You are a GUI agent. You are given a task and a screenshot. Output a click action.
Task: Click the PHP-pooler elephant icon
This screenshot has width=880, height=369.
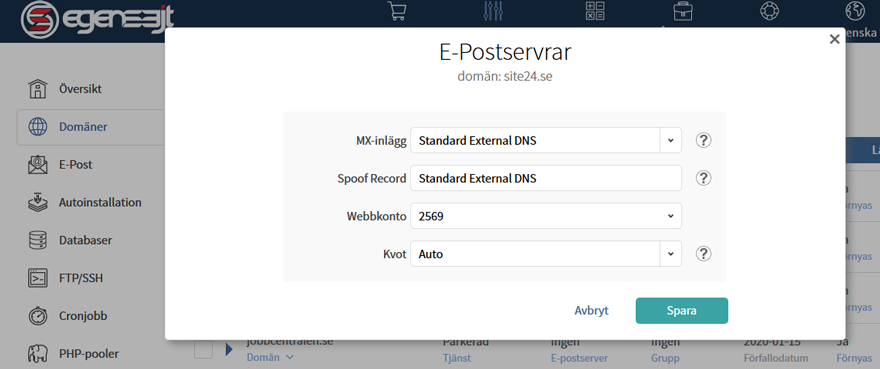point(38,354)
